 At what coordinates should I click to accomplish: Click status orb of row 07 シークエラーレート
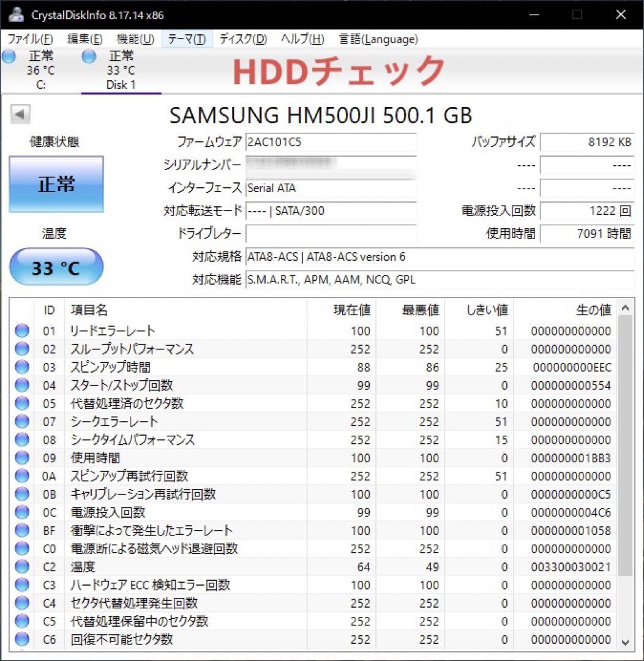(x=22, y=422)
